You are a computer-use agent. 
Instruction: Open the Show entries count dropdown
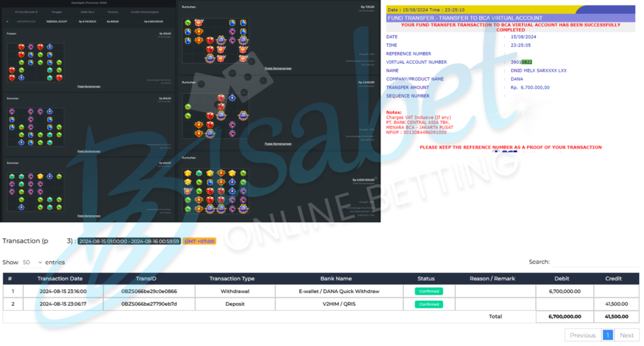[33, 262]
